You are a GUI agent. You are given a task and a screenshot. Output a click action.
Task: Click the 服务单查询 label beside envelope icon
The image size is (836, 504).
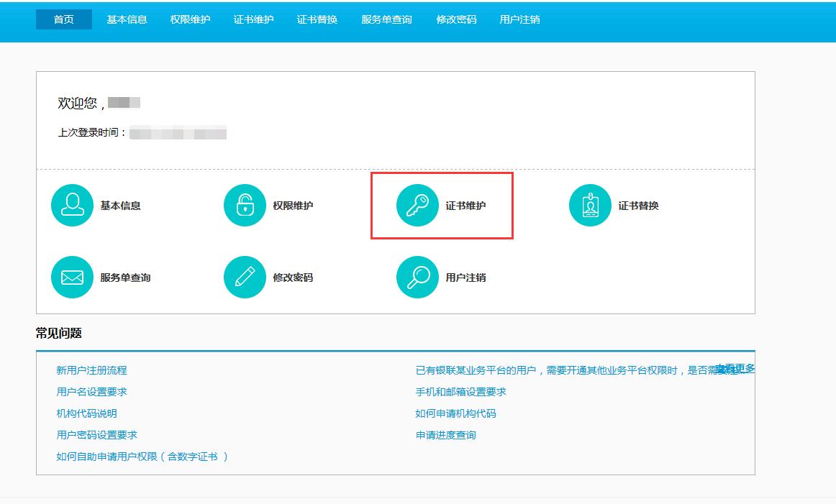tap(125, 278)
